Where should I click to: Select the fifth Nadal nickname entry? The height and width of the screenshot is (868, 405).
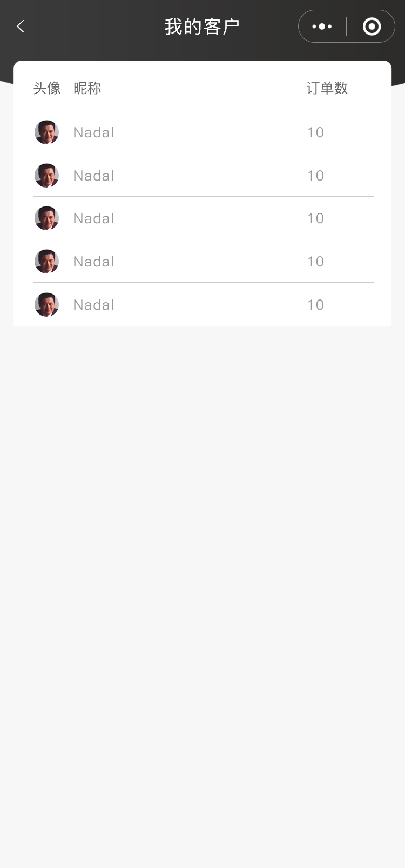pos(93,305)
